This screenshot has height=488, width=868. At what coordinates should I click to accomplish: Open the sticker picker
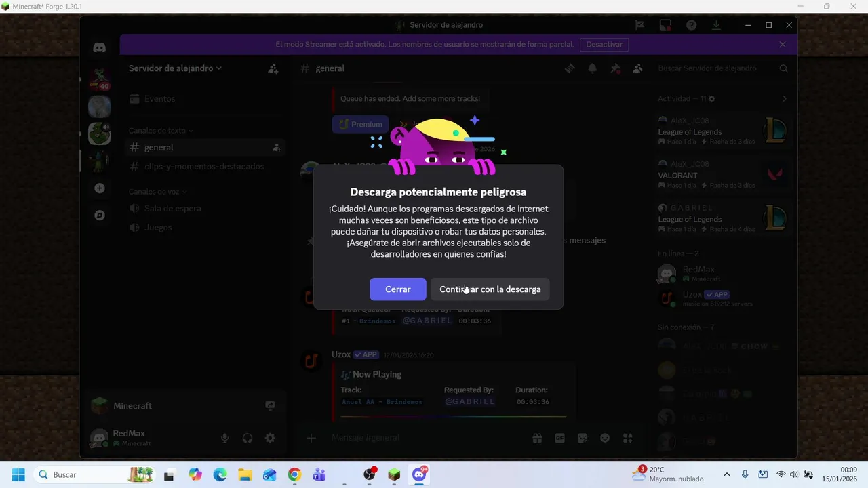click(583, 438)
